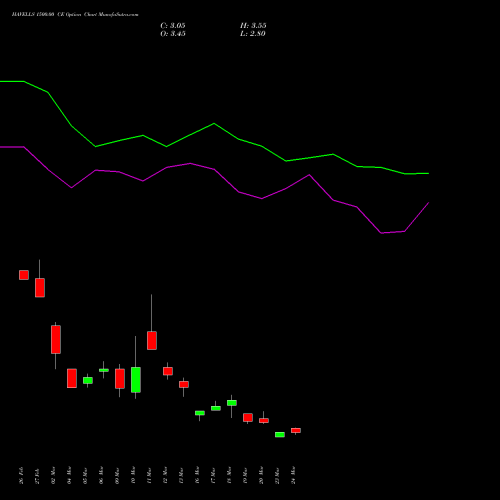Click the 16 Mar date label
The width and height of the screenshot is (500, 500).
198,475
